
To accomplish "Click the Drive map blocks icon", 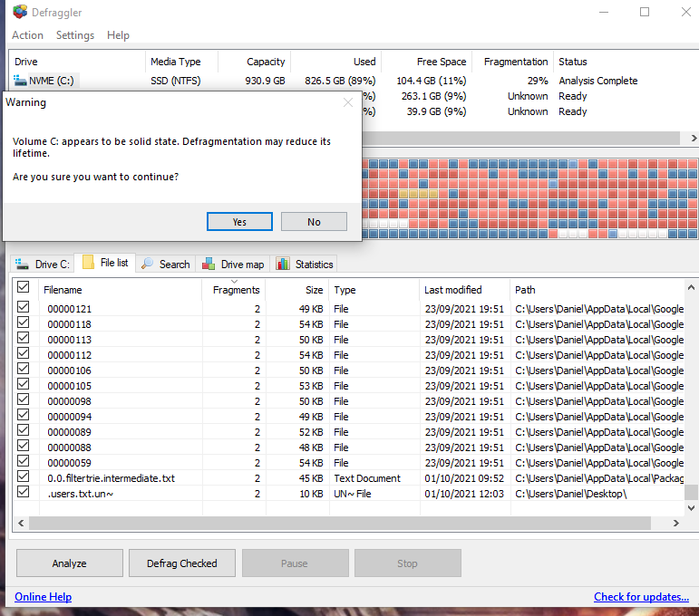I will click(x=209, y=264).
